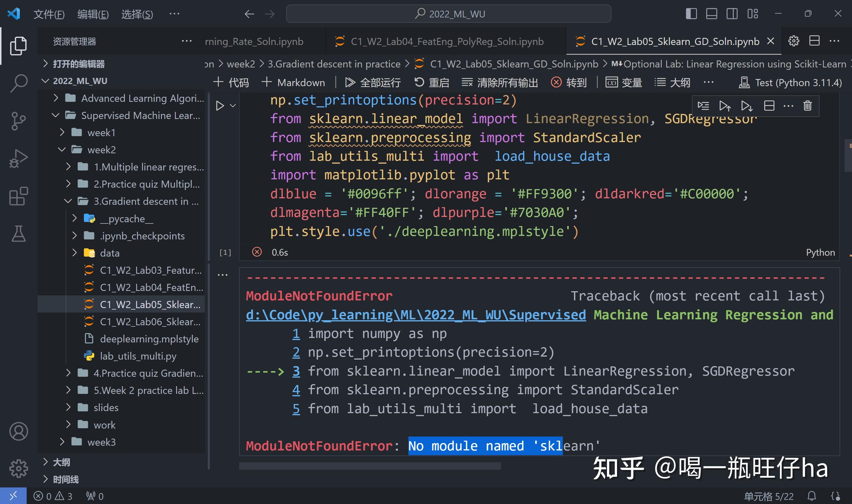Open the Accounts menu icon
The image size is (852, 504).
tap(18, 431)
